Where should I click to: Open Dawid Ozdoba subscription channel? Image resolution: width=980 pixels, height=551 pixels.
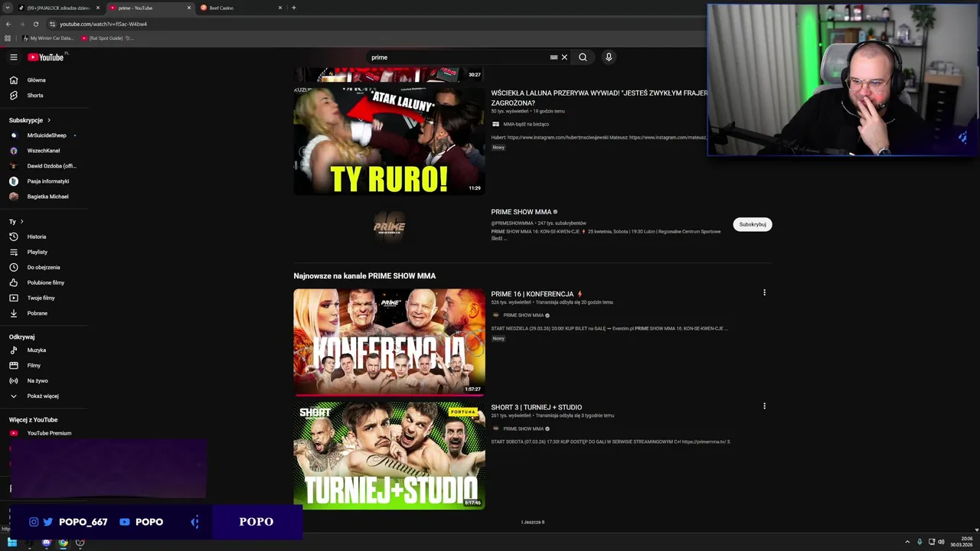(43, 166)
